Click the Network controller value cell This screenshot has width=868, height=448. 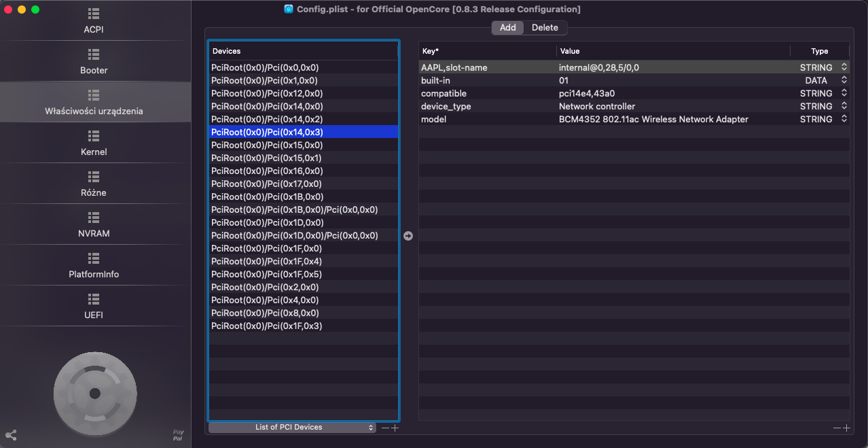[673, 106]
